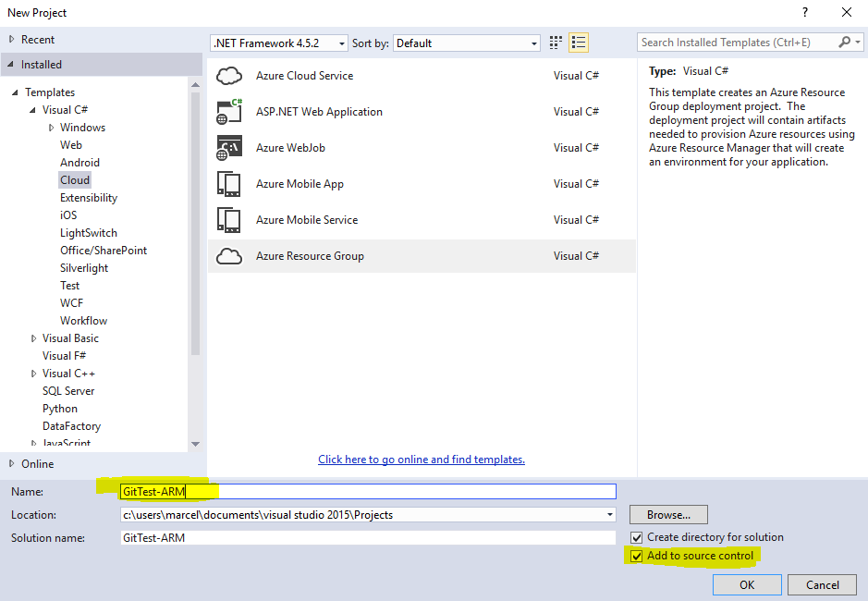The width and height of the screenshot is (868, 601).
Task: Click the OK button
Action: tap(747, 584)
